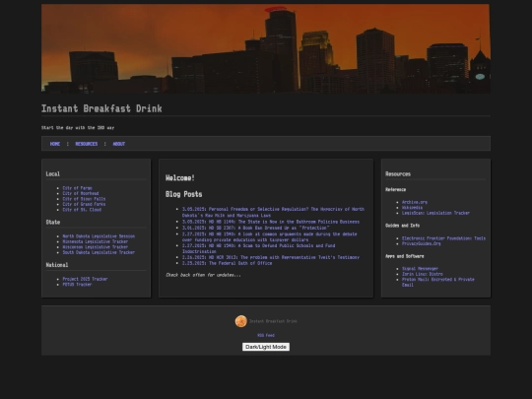Read the Personal Freedom or Selective Regulation post
The width and height of the screenshot is (532, 399).
273,212
